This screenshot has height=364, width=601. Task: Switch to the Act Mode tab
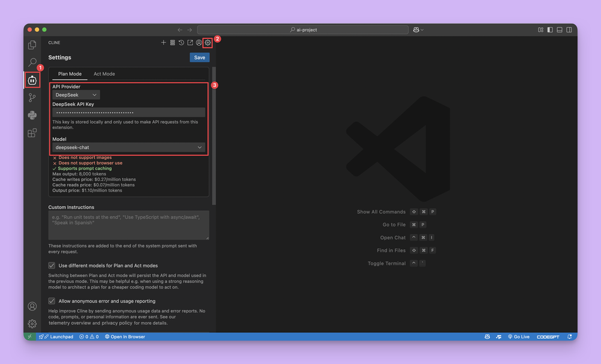coord(103,73)
